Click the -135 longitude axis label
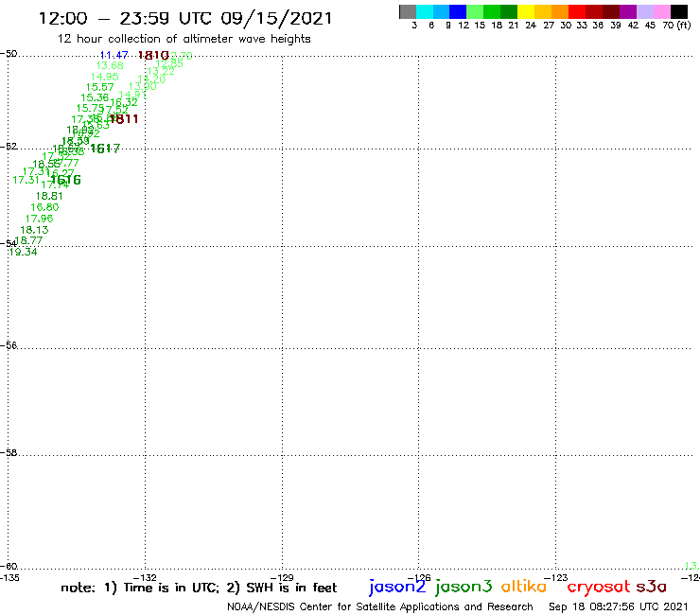 click(x=9, y=578)
